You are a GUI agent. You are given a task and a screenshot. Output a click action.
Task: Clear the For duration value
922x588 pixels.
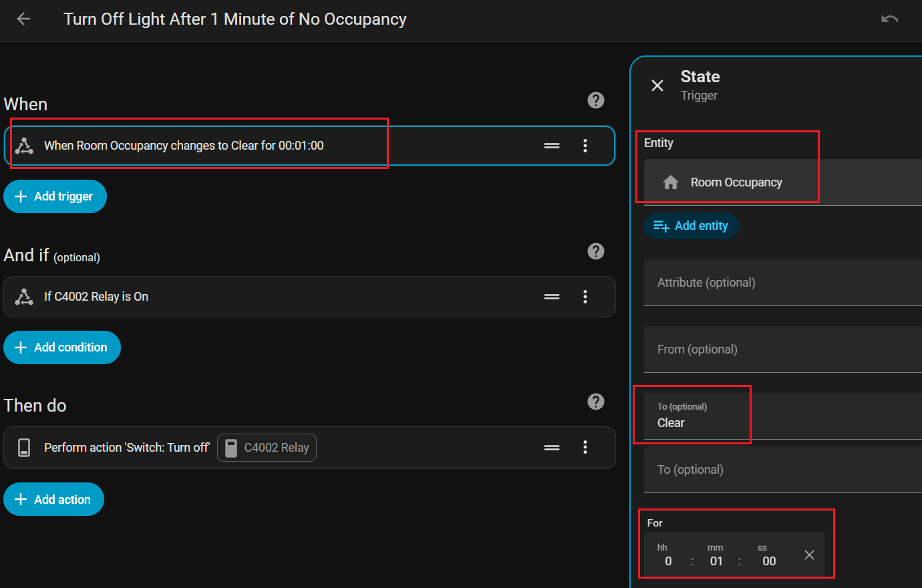pos(809,555)
